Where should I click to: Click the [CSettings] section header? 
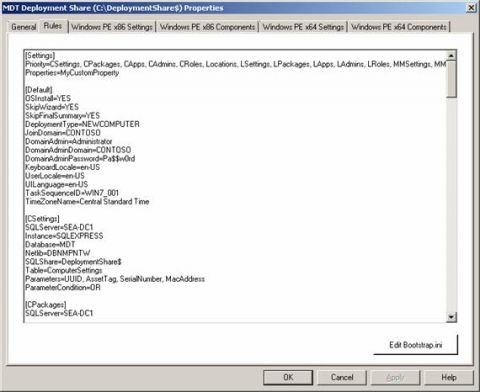click(x=42, y=219)
